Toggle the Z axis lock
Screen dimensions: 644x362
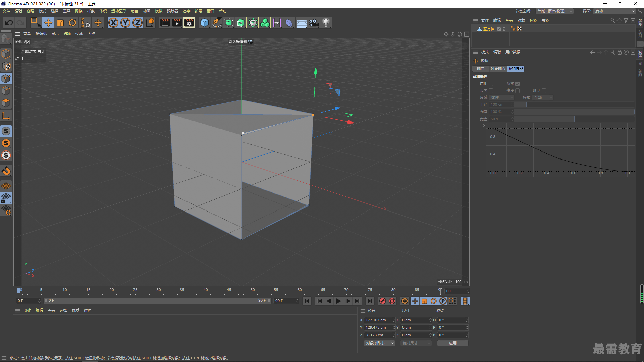coord(138,23)
